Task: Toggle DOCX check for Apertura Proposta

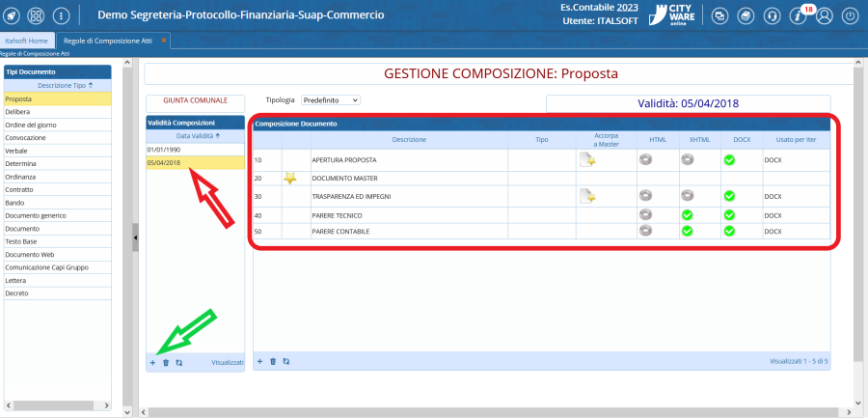Action: (x=729, y=159)
